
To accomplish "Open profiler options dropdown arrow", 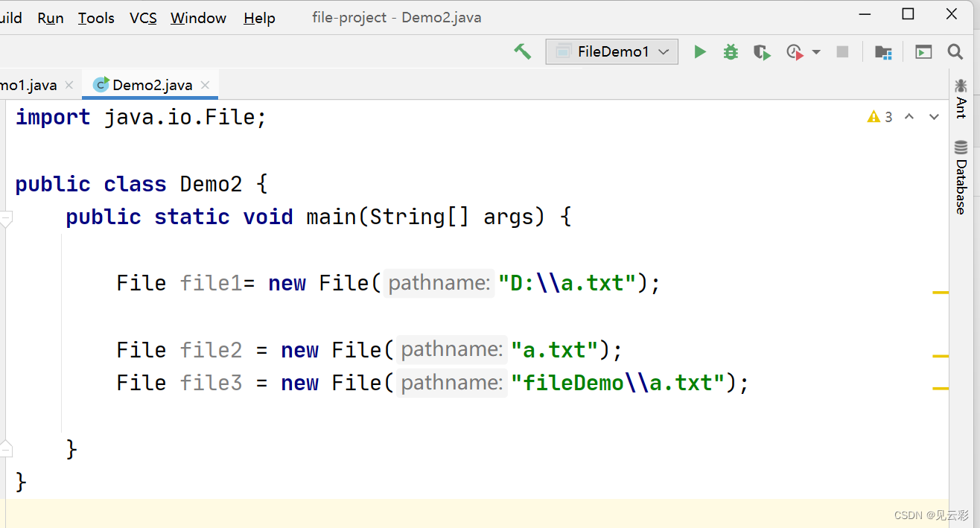I will tap(816, 52).
